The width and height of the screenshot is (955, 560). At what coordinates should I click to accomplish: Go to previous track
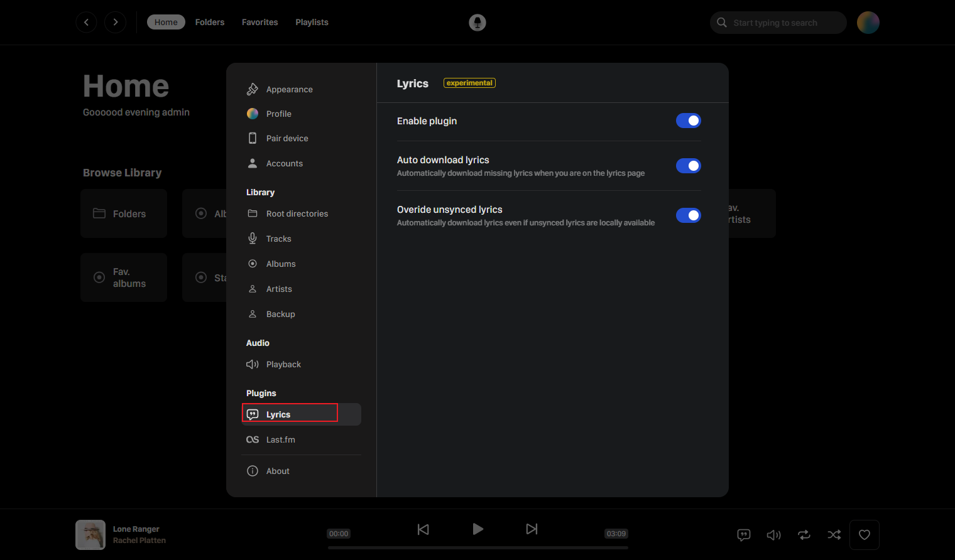click(x=423, y=529)
